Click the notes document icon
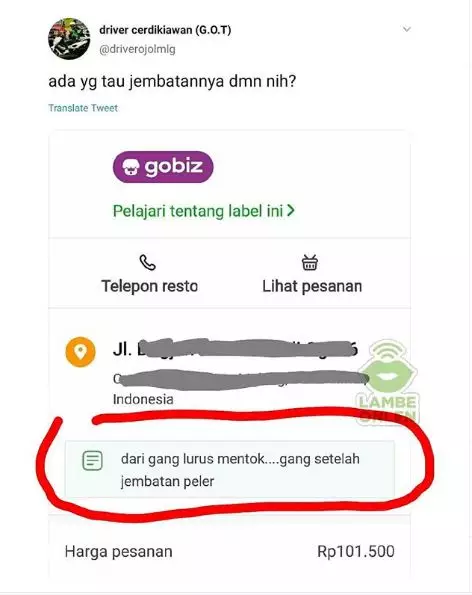This screenshot has width=472, height=595. pos(93,461)
